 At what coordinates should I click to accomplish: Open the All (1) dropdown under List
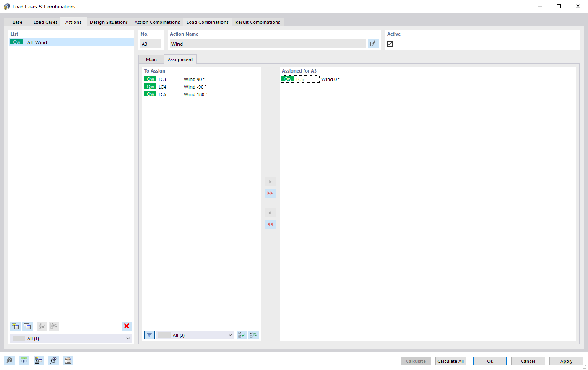click(71, 339)
